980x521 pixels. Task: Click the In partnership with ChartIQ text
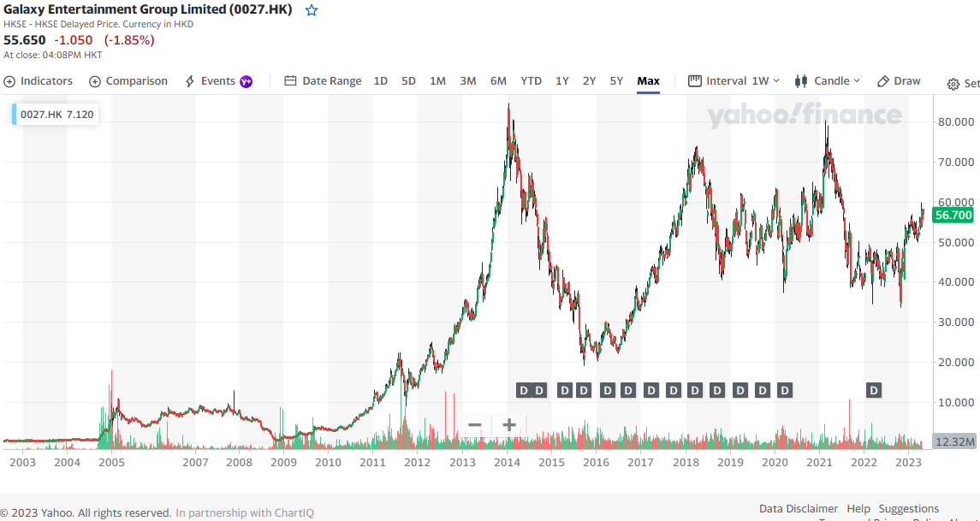click(x=245, y=513)
